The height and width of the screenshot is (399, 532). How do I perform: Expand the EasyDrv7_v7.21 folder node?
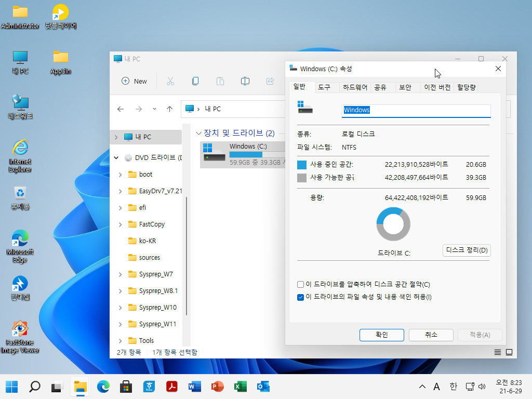(x=120, y=191)
